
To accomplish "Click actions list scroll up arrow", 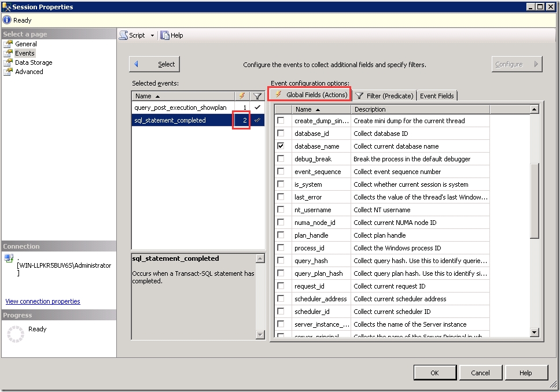I will point(535,109).
